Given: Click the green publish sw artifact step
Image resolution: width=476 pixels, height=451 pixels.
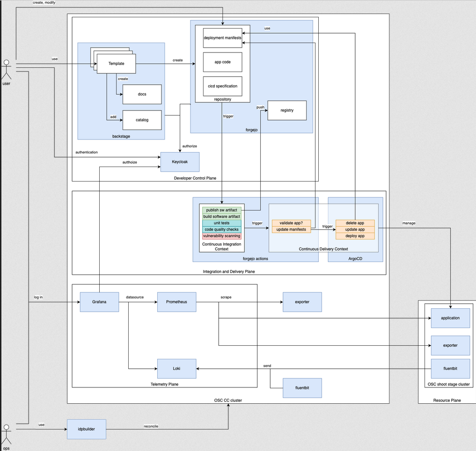Looking at the screenshot, I should [221, 210].
